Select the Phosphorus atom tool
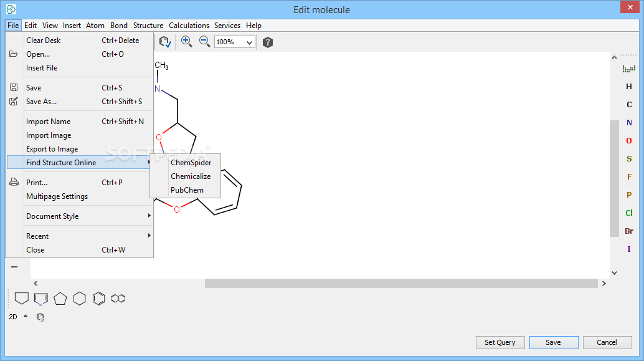Screen dimensions: 644x361 [x=629, y=195]
